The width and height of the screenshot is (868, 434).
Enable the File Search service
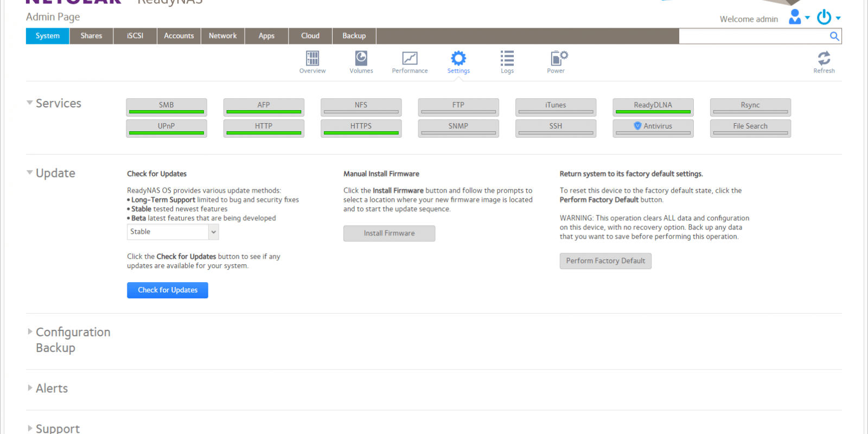pos(750,129)
